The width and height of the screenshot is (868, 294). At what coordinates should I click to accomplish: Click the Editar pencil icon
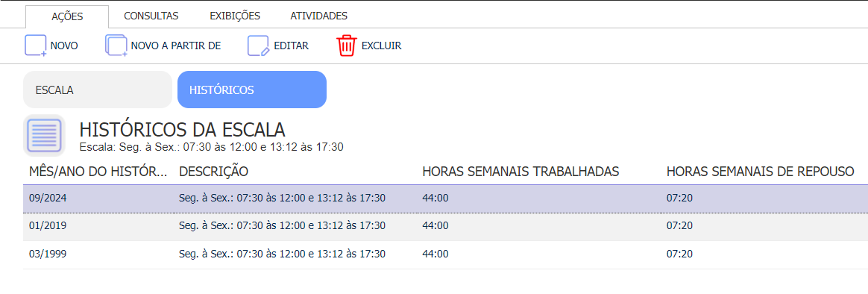click(x=259, y=46)
